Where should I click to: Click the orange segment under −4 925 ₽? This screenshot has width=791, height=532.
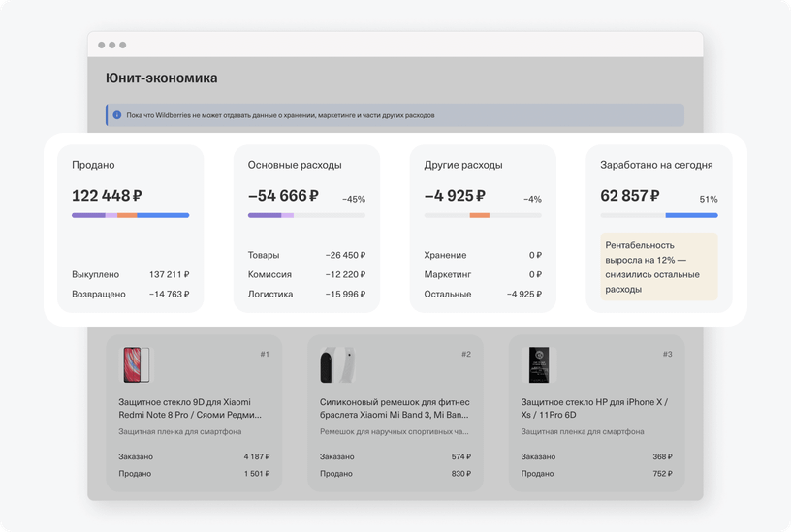[479, 215]
